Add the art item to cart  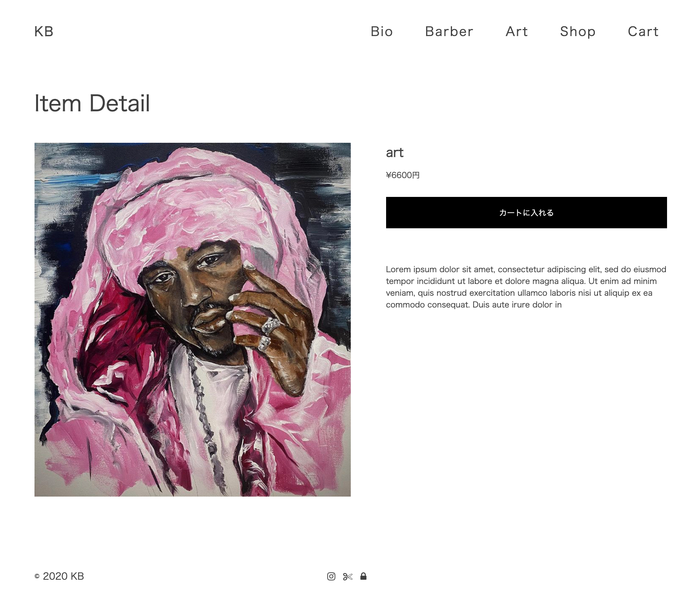pos(526,213)
